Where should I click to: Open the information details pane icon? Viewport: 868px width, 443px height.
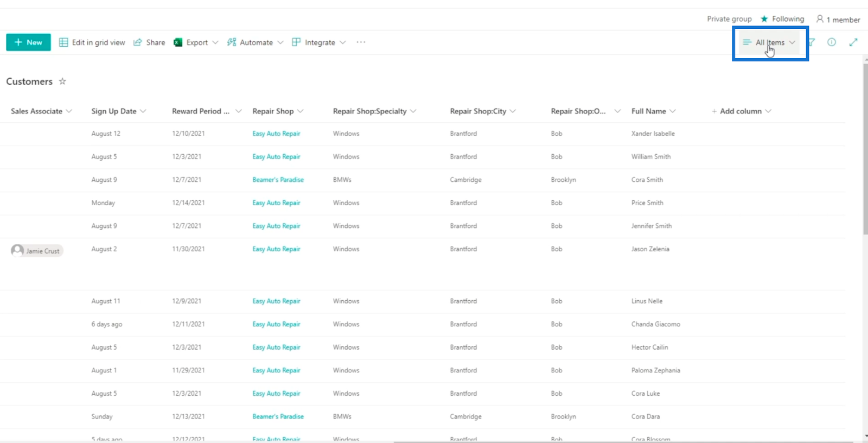(x=832, y=42)
